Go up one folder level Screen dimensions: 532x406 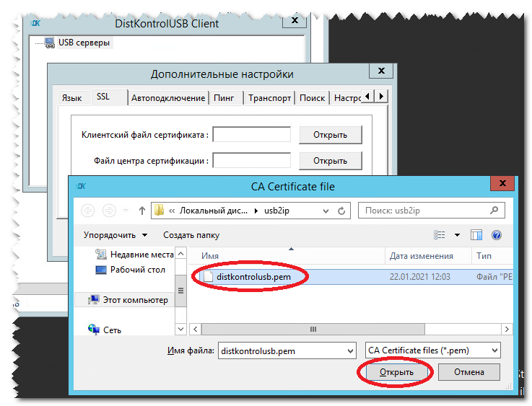point(141,211)
